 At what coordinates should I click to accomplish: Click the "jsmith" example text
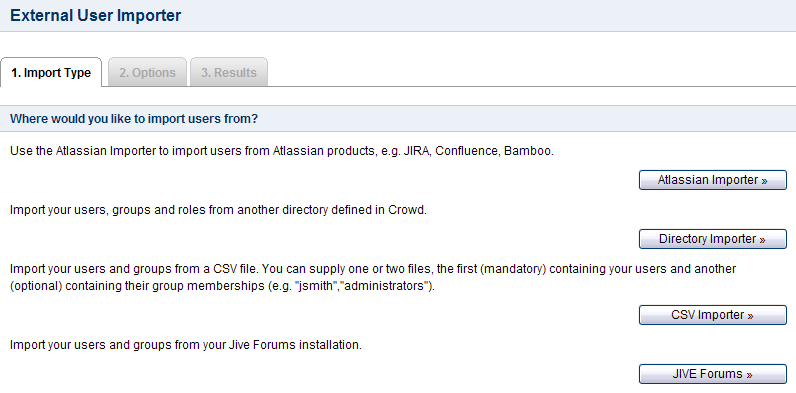point(317,286)
